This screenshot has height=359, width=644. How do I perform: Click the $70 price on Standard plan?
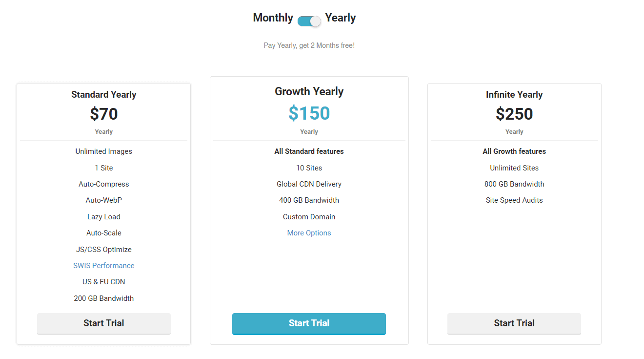pos(103,114)
